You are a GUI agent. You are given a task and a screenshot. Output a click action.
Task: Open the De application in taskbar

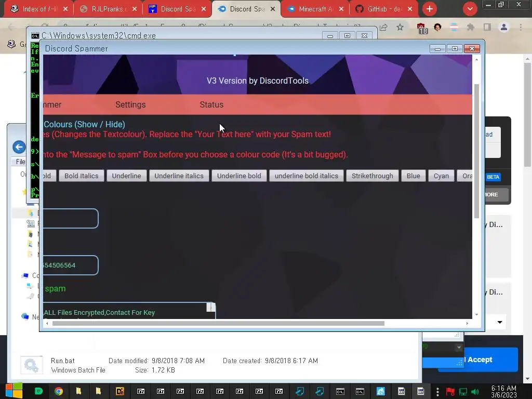120,391
